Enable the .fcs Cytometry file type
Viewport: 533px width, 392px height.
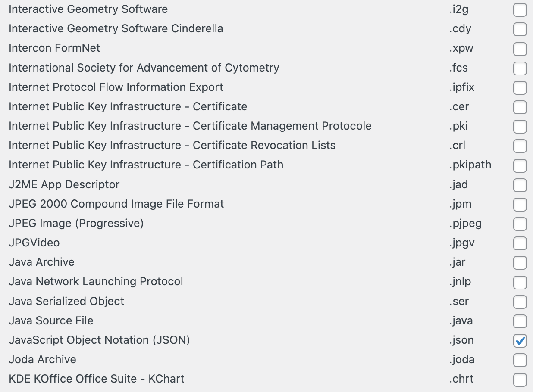point(520,68)
